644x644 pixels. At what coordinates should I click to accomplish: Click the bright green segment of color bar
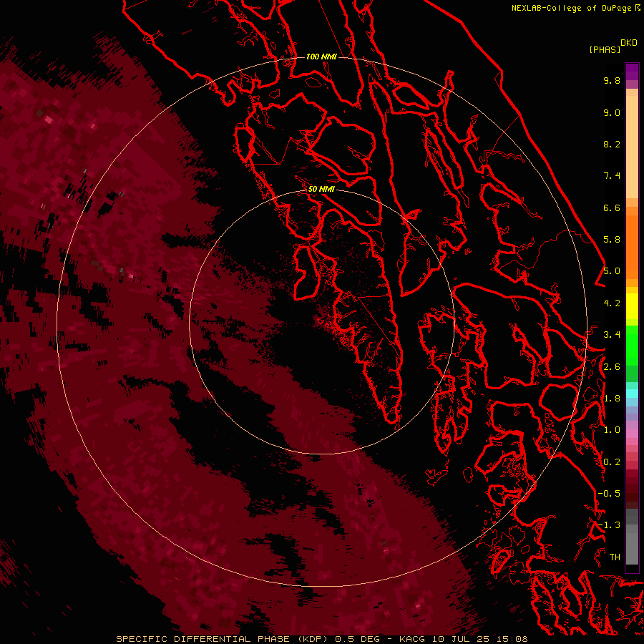click(x=632, y=345)
